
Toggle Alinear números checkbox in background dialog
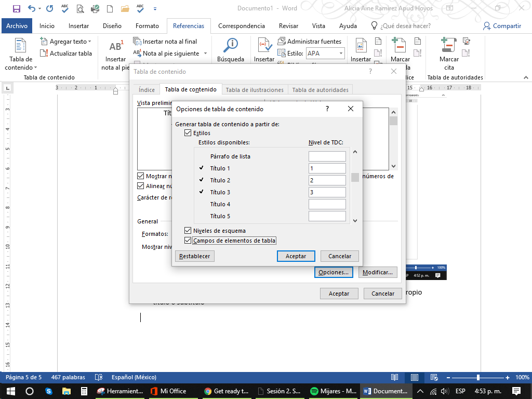[x=140, y=186]
